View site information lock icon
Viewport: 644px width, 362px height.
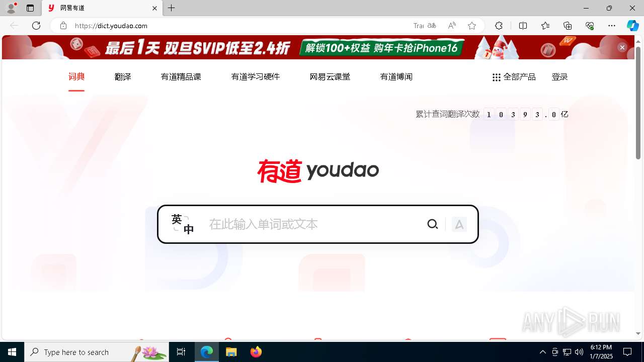tap(63, 26)
